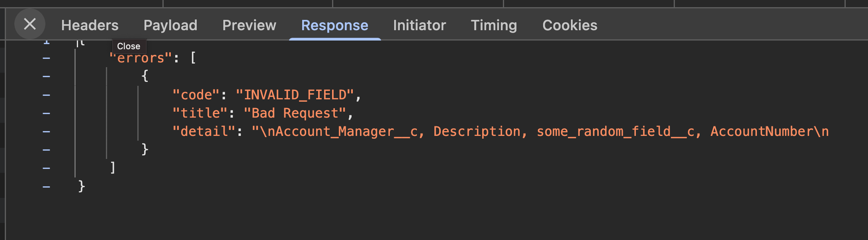Click the closing square bracket of errors array
Viewport: 868px width, 240px height.
click(x=113, y=168)
